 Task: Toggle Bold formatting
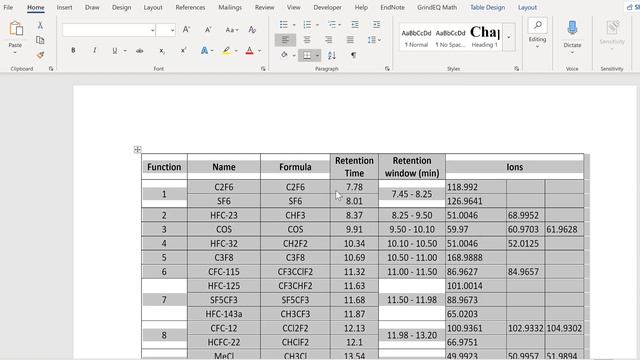tap(73, 51)
